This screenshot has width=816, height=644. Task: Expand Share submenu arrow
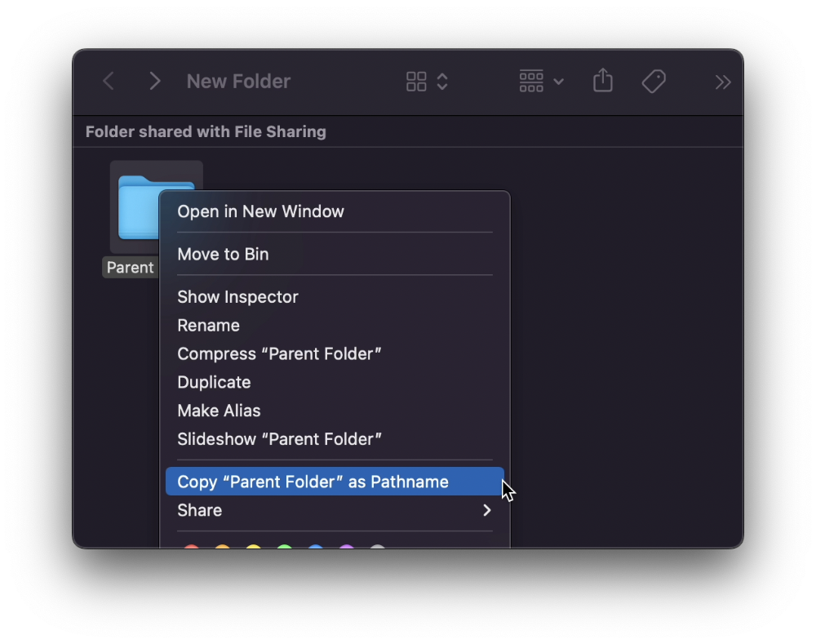pos(486,510)
